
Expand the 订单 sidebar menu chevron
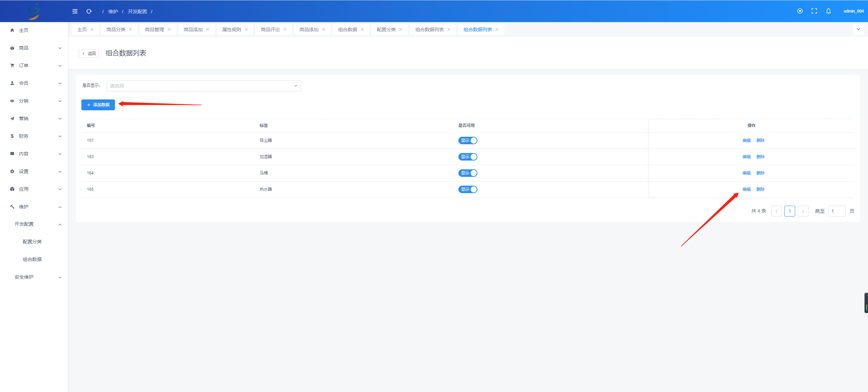point(60,66)
